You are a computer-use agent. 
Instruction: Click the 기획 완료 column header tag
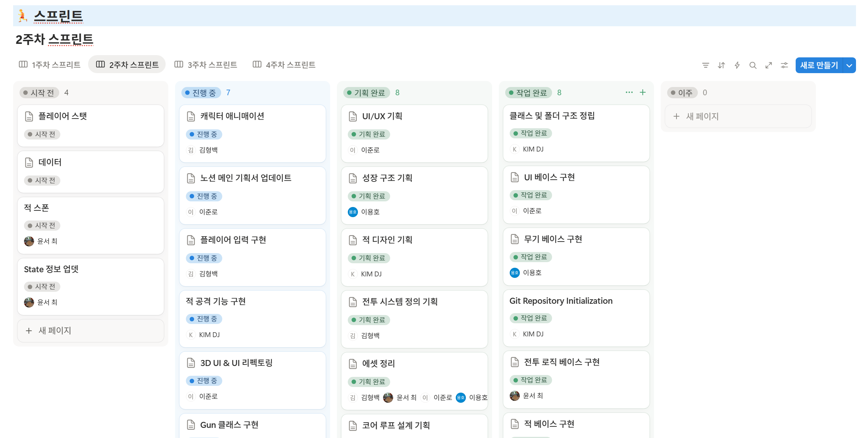click(366, 93)
